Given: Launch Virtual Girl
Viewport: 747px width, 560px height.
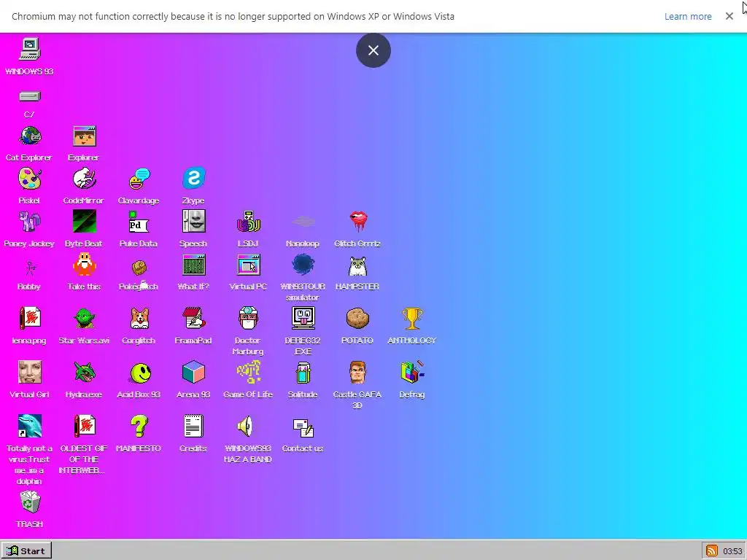Looking at the screenshot, I should pyautogui.click(x=29, y=372).
